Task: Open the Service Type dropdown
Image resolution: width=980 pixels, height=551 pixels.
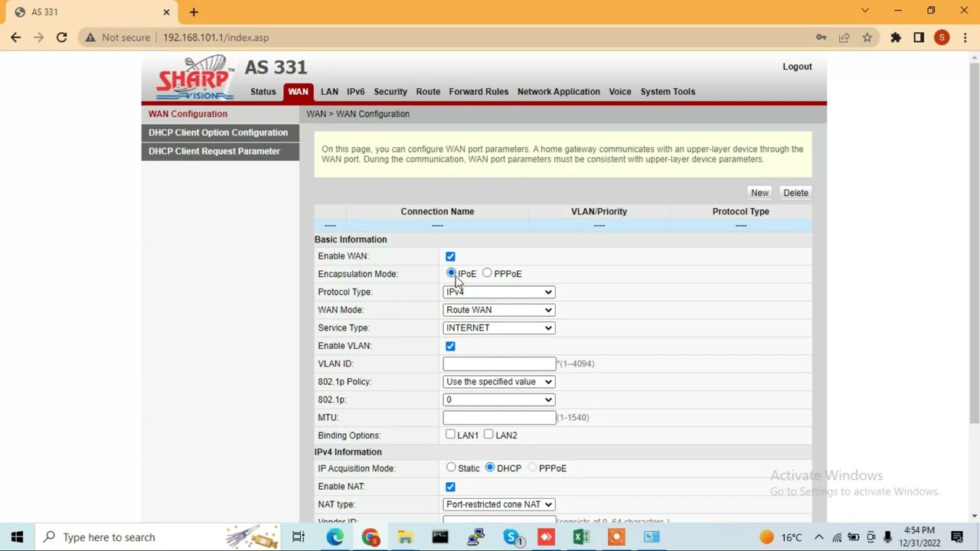Action: coord(498,328)
